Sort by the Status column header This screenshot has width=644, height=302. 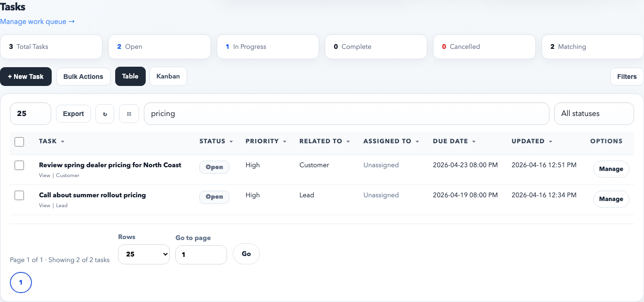216,141
